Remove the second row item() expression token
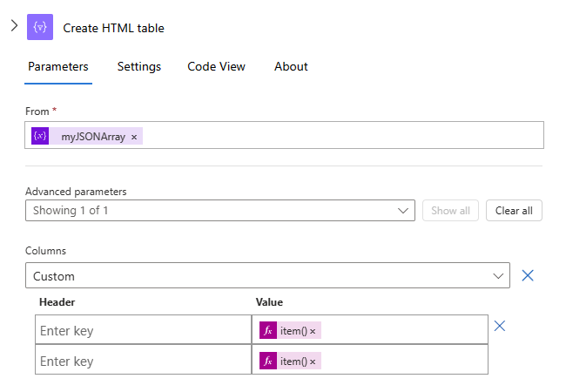 313,362
